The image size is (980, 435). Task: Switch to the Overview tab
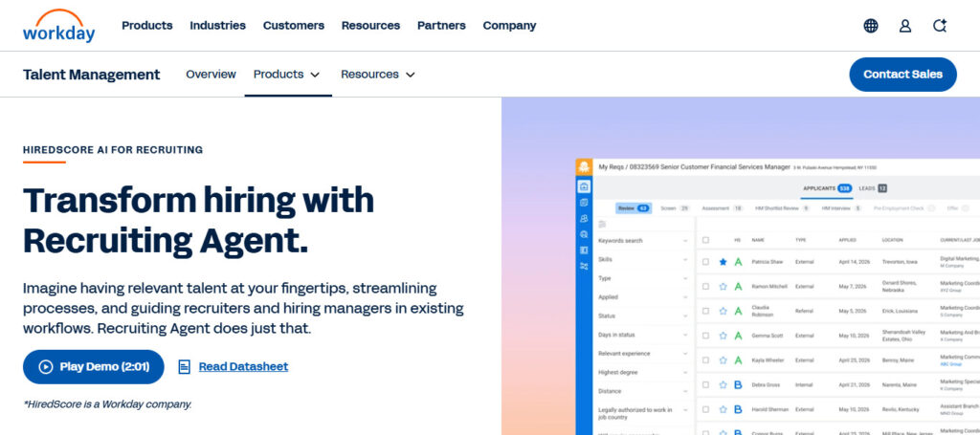point(211,75)
